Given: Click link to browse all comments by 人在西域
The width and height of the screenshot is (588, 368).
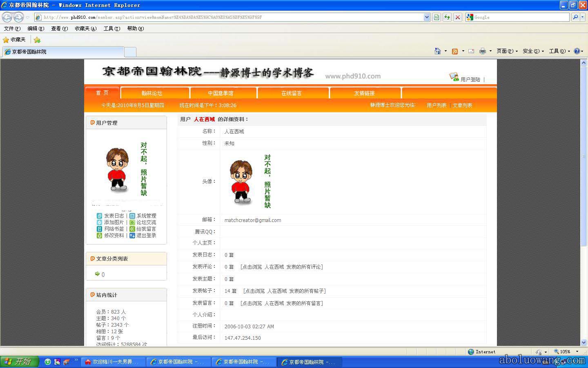Looking at the screenshot, I should pyautogui.click(x=281, y=267).
